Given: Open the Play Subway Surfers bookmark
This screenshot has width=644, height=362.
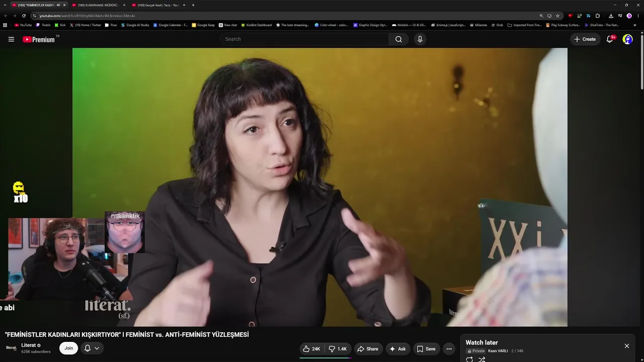Looking at the screenshot, I should click(562, 25).
